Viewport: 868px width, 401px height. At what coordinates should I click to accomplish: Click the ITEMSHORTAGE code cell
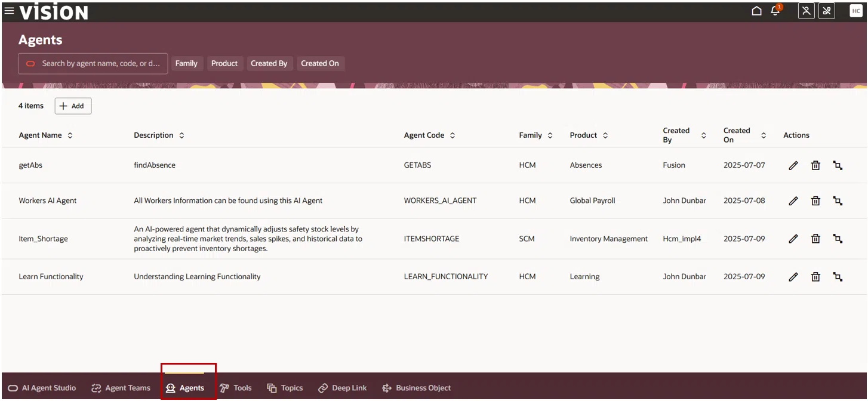click(x=432, y=239)
